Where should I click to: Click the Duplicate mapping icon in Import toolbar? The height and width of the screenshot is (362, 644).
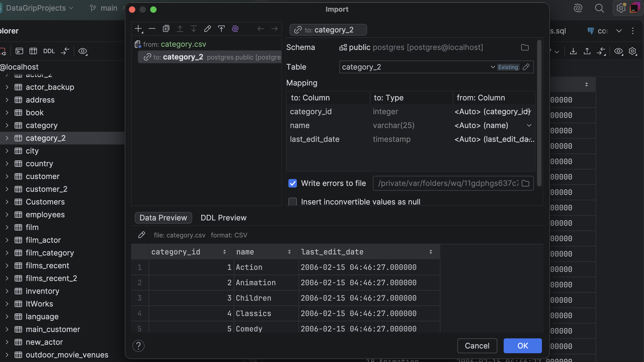(166, 29)
